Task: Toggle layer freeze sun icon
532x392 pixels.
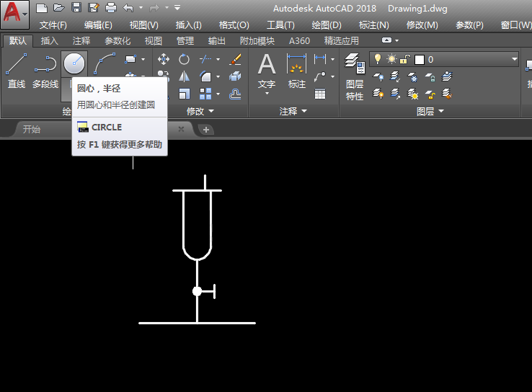Action: (x=391, y=59)
